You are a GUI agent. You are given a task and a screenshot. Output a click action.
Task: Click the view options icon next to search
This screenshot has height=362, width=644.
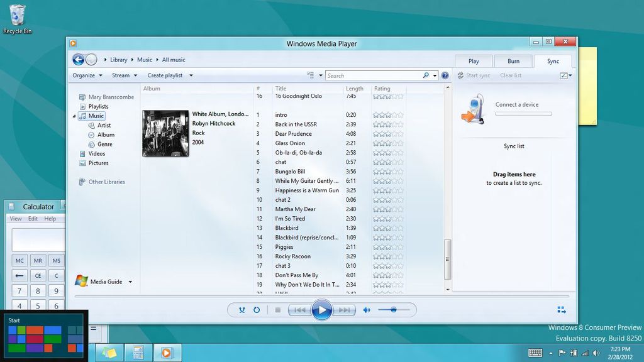tap(310, 75)
